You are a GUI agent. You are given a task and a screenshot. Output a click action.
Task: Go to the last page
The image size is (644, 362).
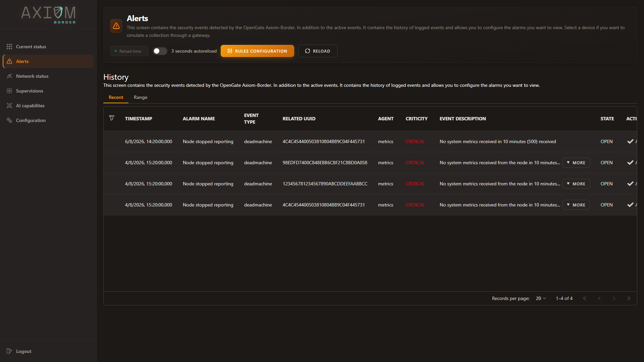tap(629, 298)
